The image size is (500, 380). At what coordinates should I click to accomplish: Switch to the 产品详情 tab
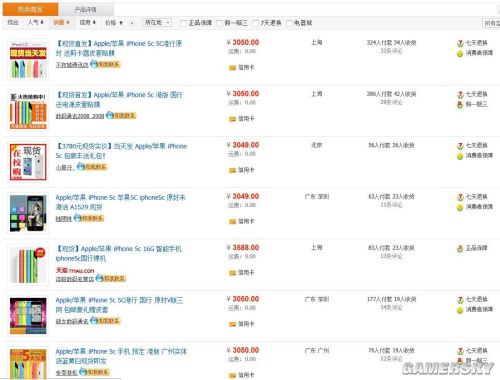click(86, 10)
